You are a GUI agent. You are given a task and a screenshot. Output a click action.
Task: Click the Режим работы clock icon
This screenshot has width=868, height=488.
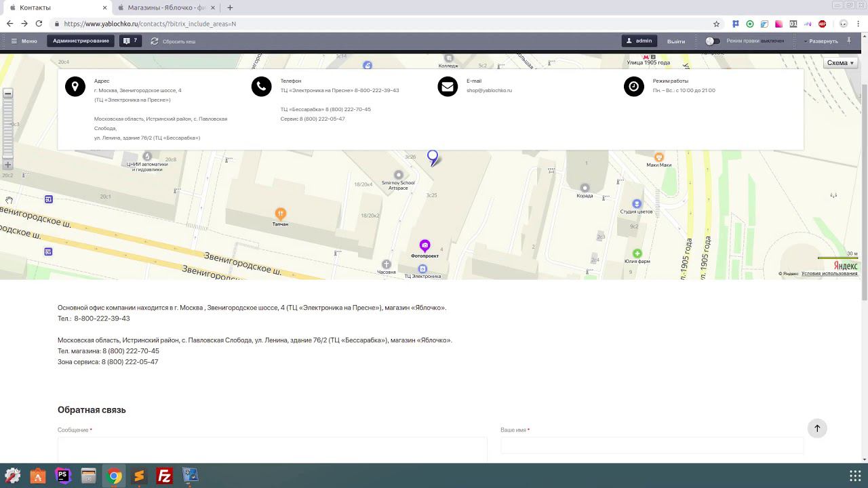(634, 87)
